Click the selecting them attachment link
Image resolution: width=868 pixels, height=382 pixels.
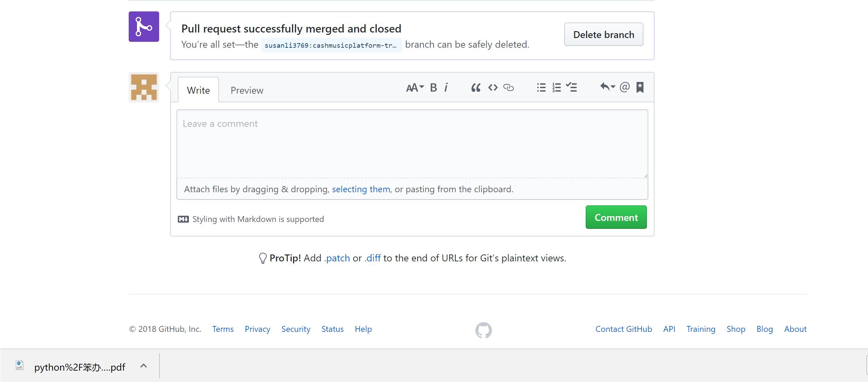click(361, 189)
